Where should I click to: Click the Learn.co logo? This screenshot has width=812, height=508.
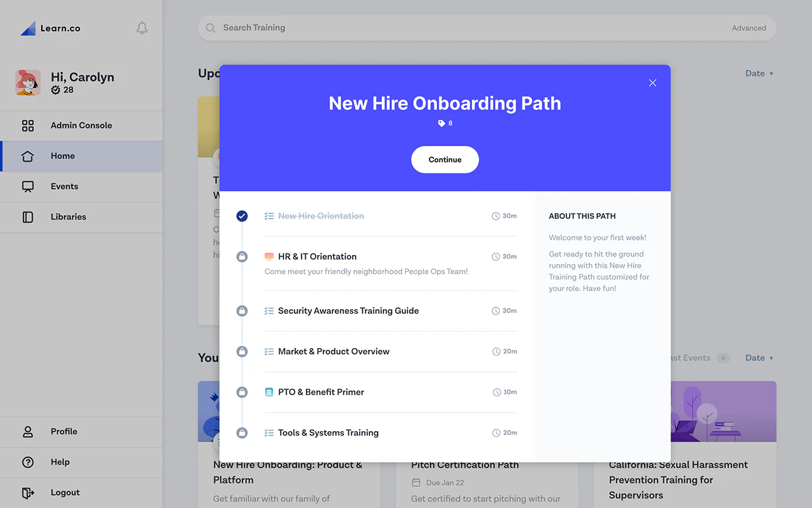pos(50,28)
